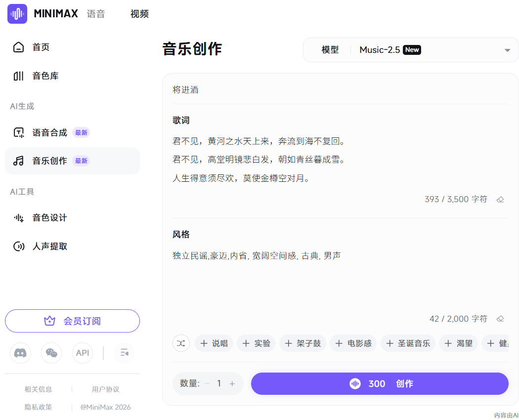
Task: Click the MiniMax logo icon
Action: tap(17, 14)
